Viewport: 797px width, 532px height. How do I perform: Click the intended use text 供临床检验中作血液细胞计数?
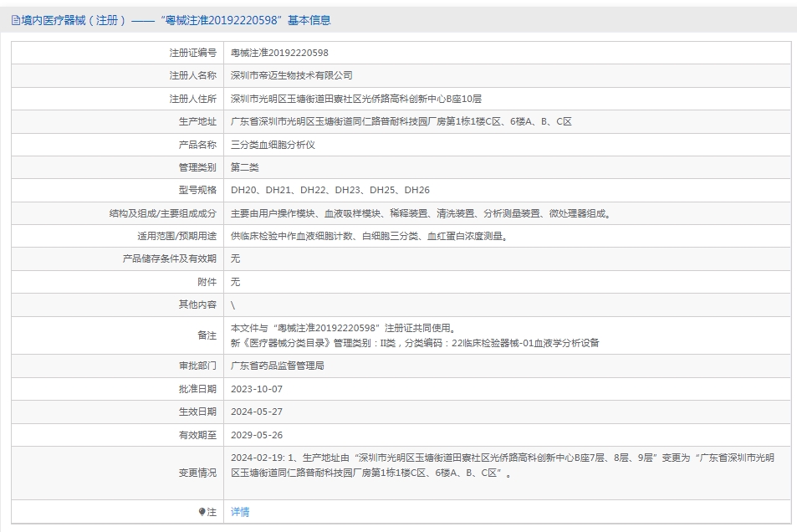tap(370, 236)
